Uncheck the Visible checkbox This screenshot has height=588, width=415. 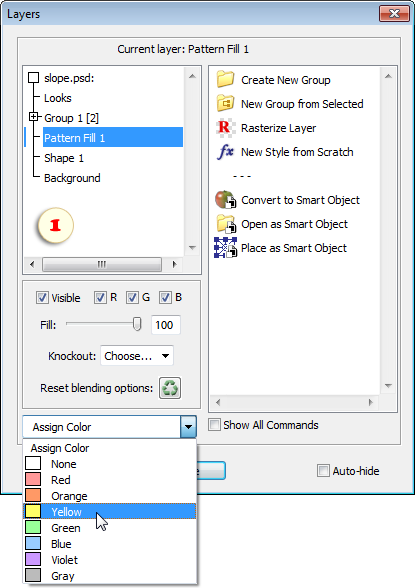pyautogui.click(x=42, y=298)
